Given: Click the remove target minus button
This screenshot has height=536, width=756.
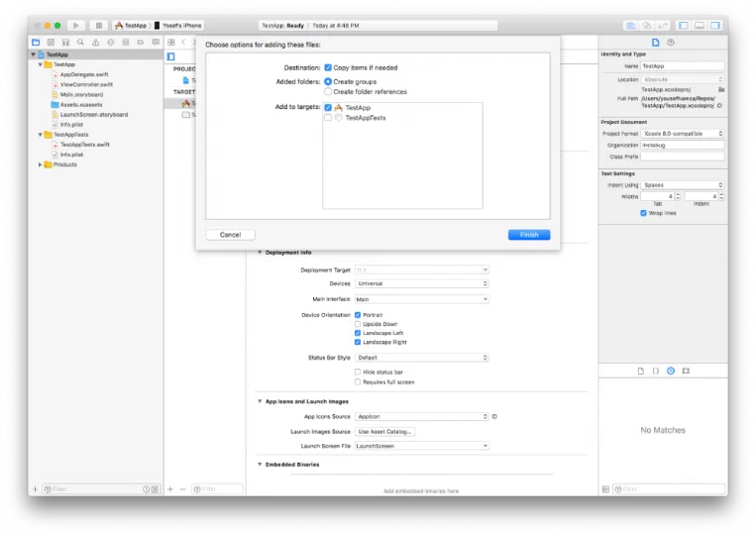Looking at the screenshot, I should click(182, 488).
